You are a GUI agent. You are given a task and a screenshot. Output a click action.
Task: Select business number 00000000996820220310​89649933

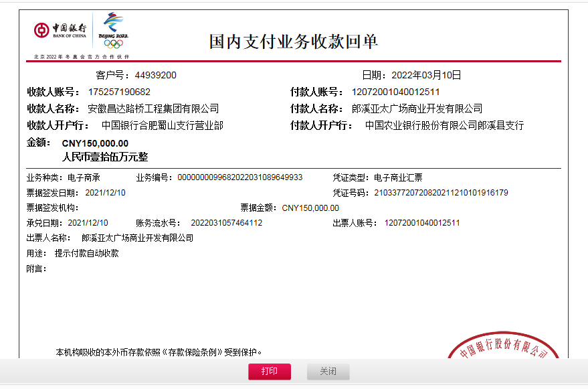240,177
